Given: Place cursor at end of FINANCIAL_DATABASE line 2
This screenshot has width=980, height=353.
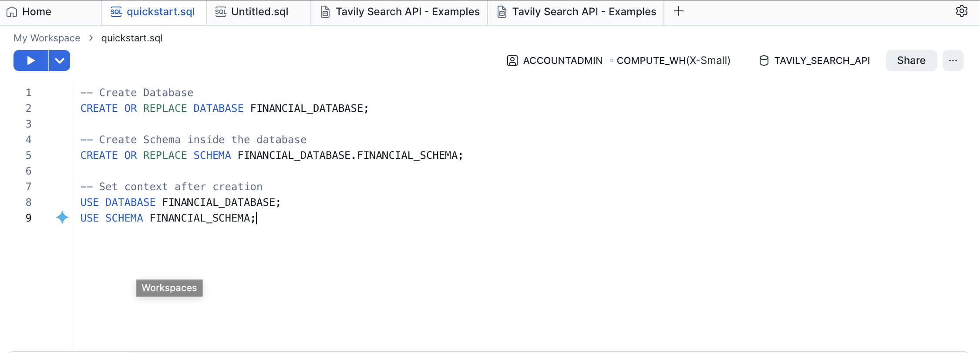Looking at the screenshot, I should [369, 108].
